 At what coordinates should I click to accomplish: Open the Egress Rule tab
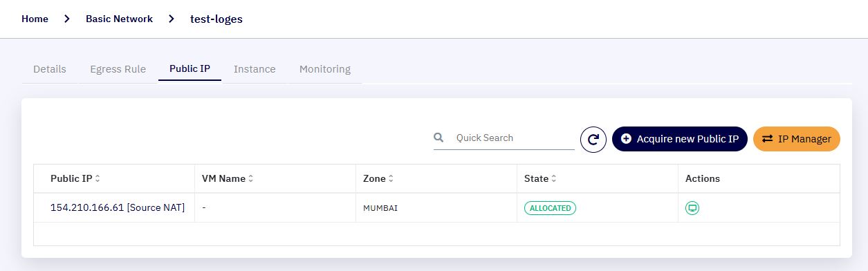(118, 69)
